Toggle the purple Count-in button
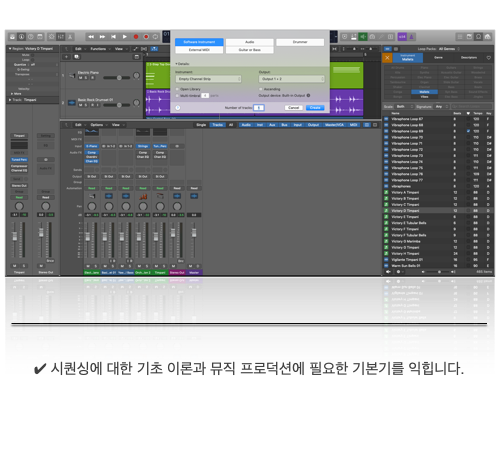The height and width of the screenshot is (450, 500). pyautogui.click(x=402, y=37)
